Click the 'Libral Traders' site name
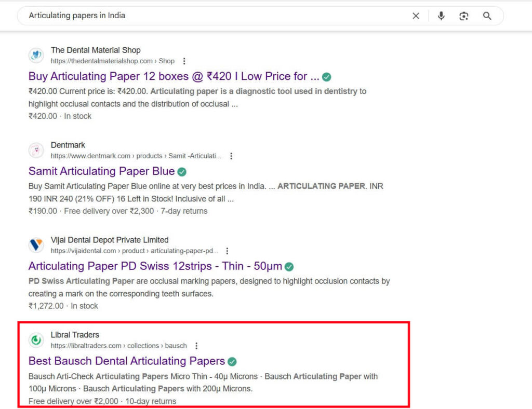 75,335
